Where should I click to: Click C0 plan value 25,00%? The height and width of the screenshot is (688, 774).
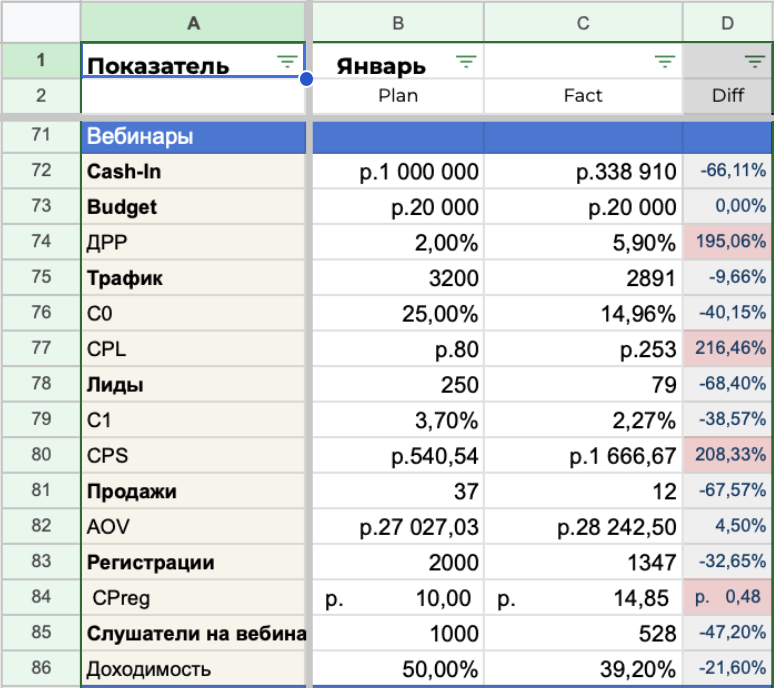398,313
